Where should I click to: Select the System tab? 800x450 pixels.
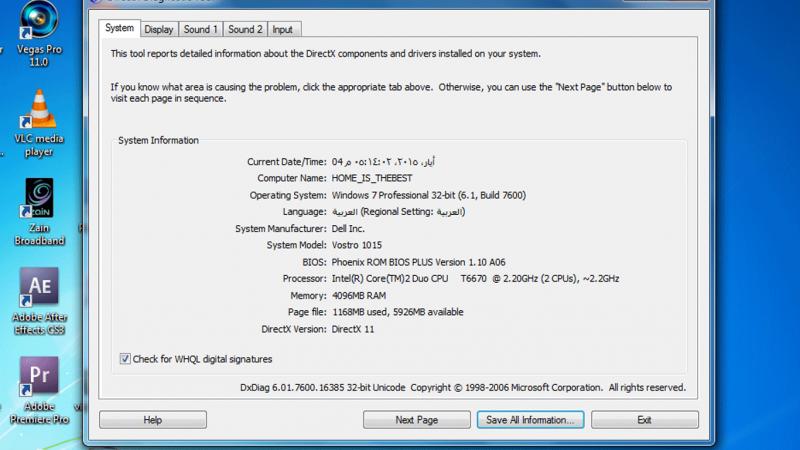click(119, 28)
